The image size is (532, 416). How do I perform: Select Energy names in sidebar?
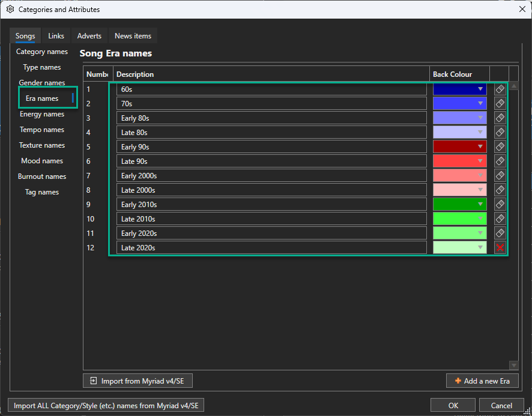[x=42, y=114]
